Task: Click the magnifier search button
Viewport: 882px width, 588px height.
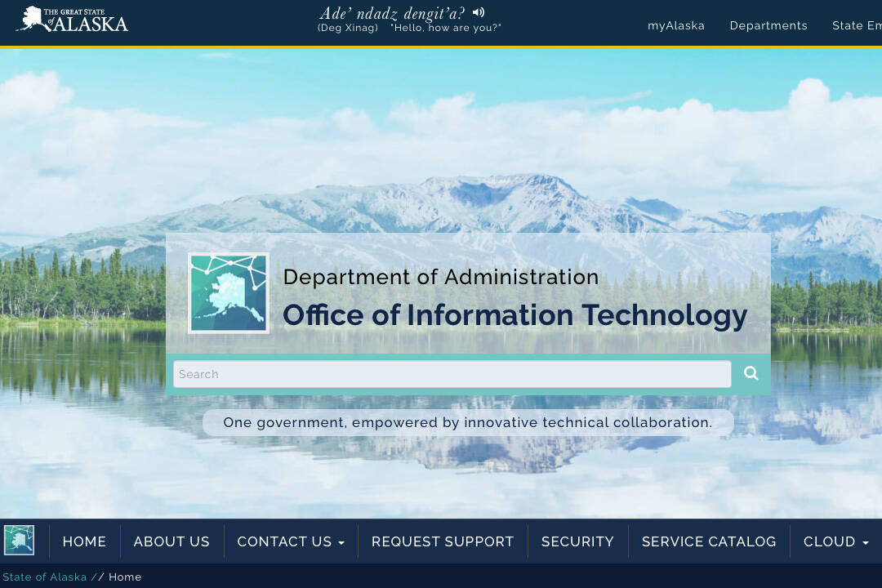Action: pos(751,373)
